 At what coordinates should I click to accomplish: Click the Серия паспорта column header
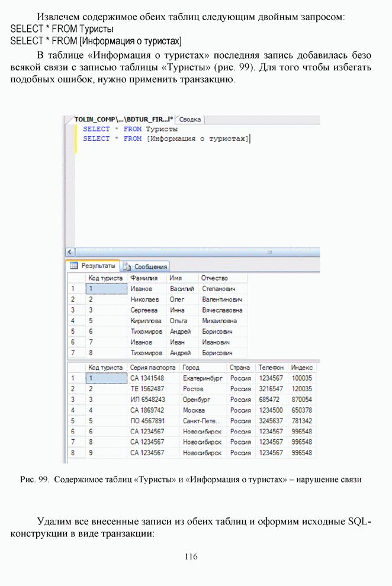[x=152, y=368]
